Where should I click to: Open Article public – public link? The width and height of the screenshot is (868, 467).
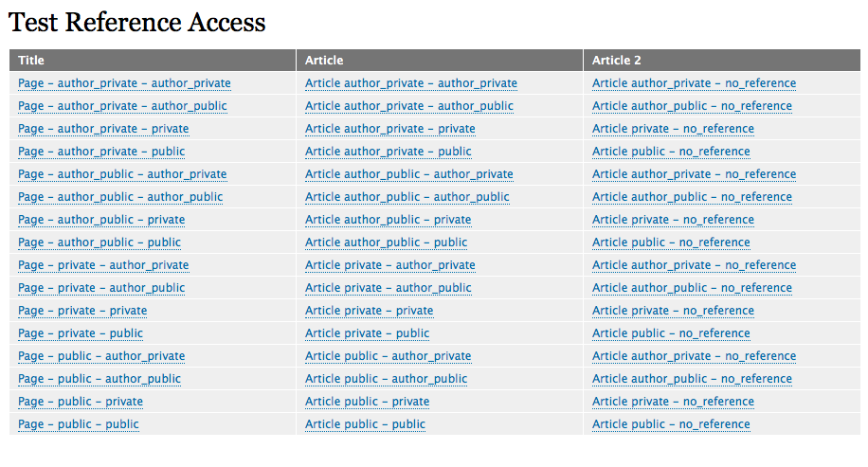(x=365, y=424)
